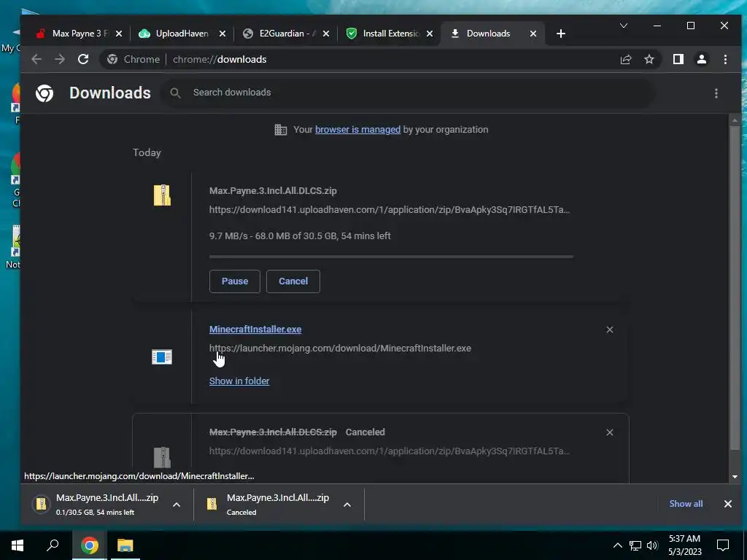Viewport: 747px width, 560px height.
Task: Cancel the Max Payne download
Action: (293, 281)
